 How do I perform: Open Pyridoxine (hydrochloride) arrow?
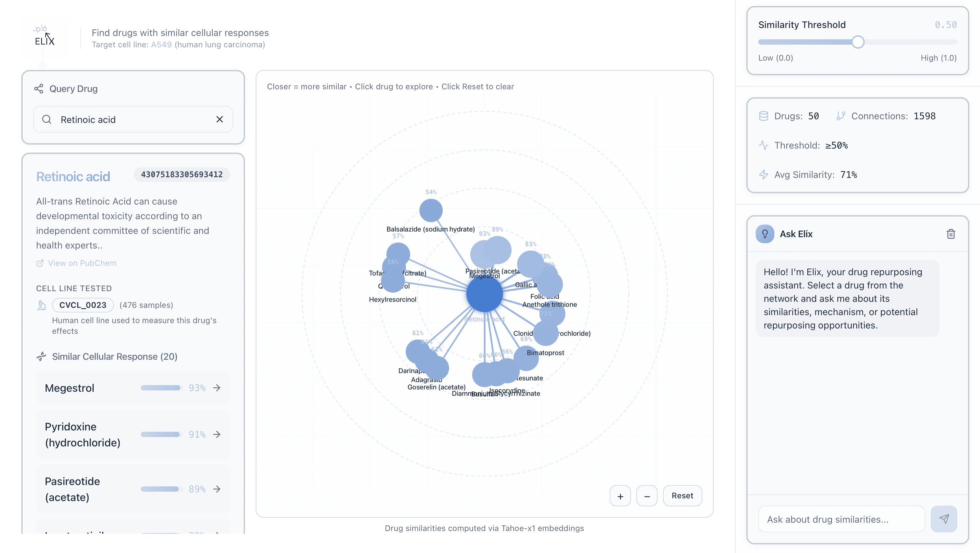tap(217, 434)
